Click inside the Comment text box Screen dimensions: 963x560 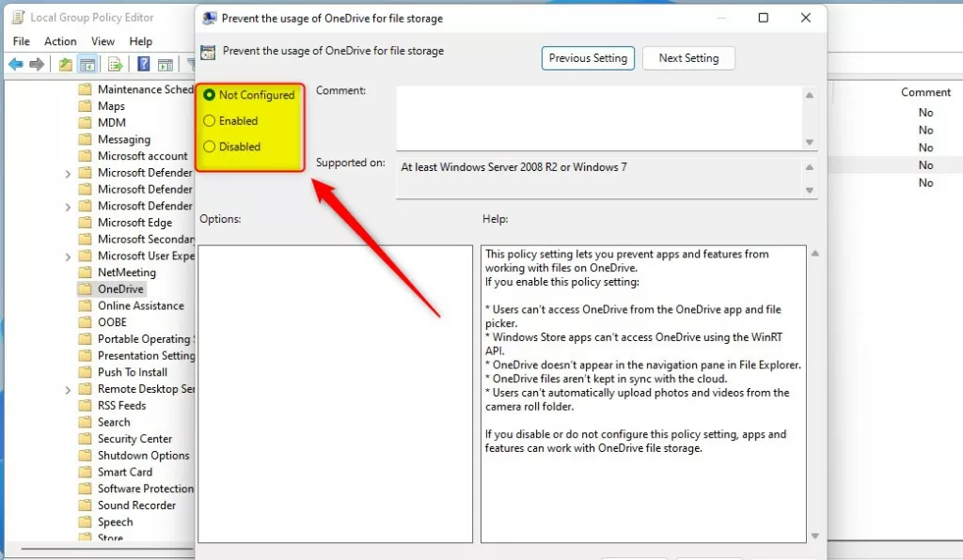tap(599, 117)
